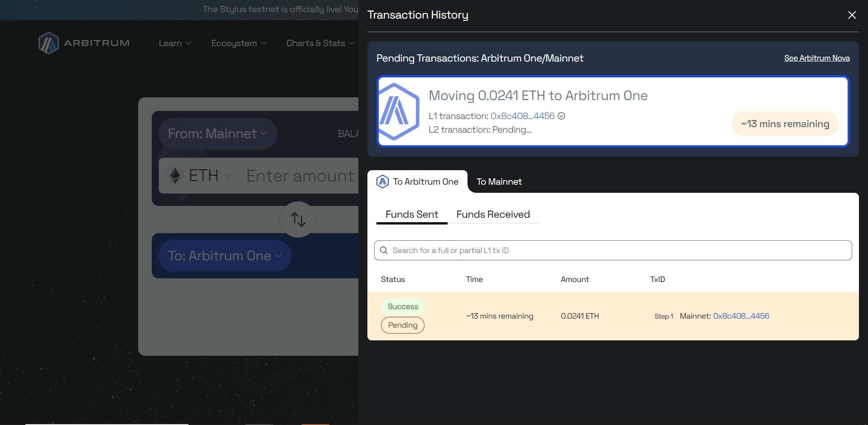The width and height of the screenshot is (868, 425).
Task: Click the TxID column header
Action: (657, 279)
